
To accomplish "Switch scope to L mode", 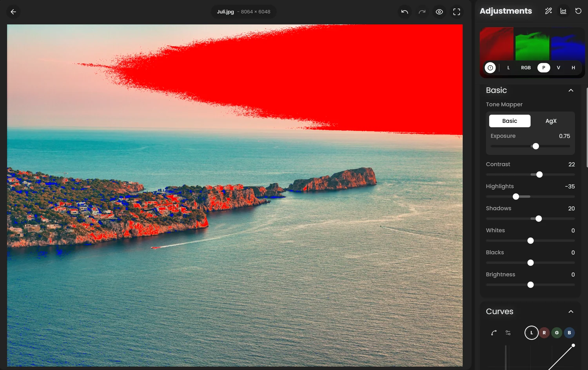I will (508, 67).
